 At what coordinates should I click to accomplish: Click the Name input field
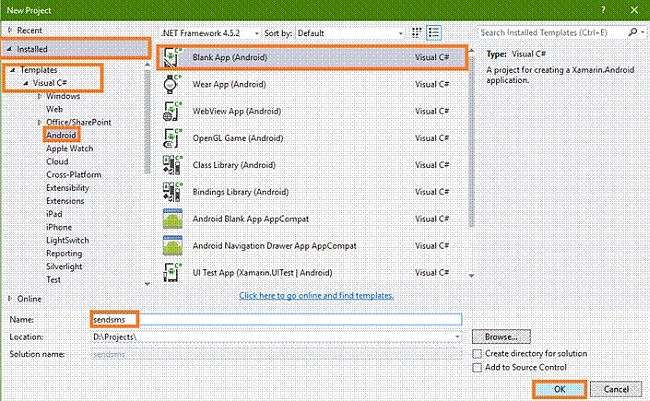pos(276,319)
